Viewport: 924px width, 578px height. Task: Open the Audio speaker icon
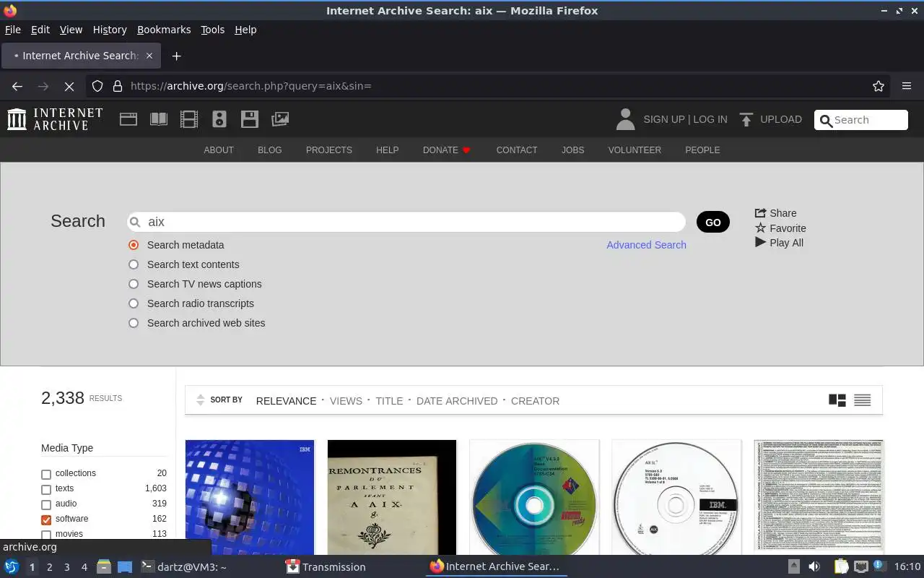(x=219, y=119)
